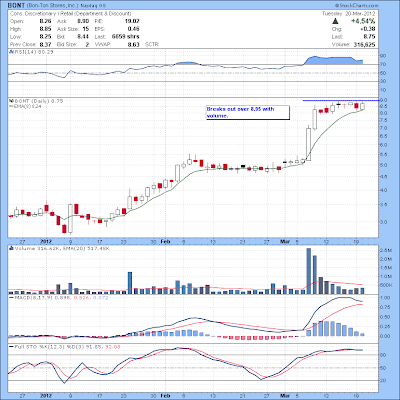Click the Volume panel legend icon

11,248
